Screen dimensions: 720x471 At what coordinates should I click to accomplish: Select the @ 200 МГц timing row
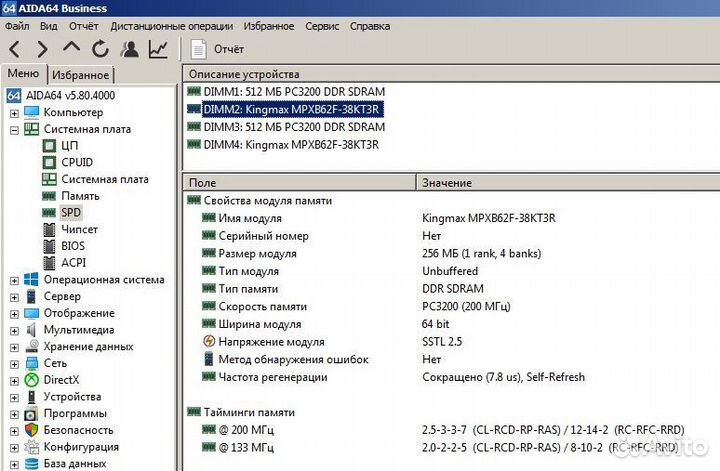451,430
